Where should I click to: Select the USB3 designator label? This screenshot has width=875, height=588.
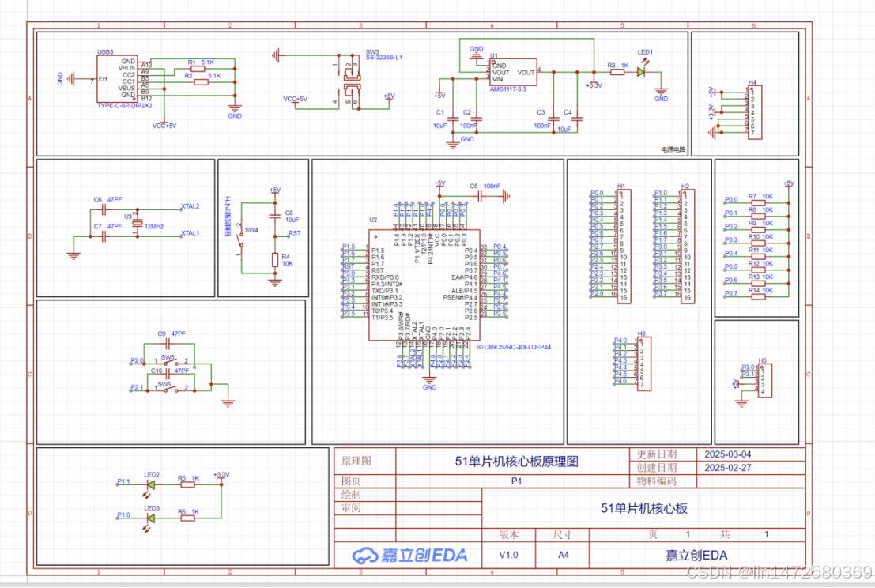[105, 52]
